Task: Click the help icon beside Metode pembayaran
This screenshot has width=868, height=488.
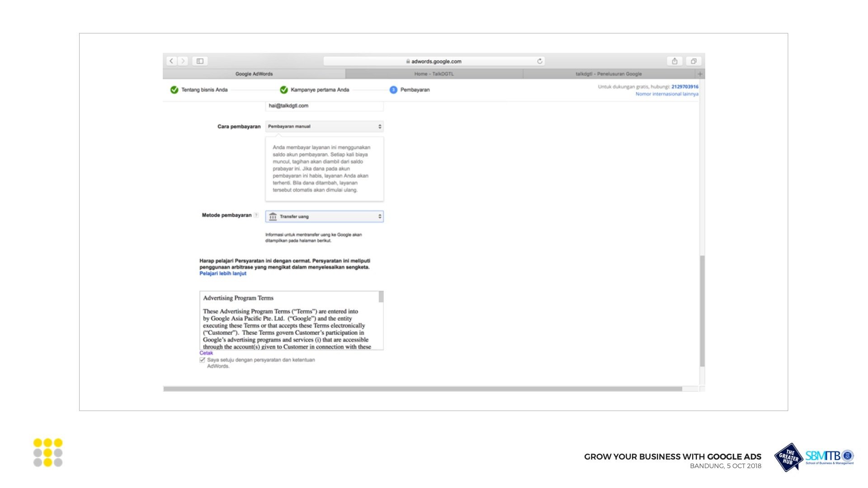Action: pyautogui.click(x=256, y=215)
